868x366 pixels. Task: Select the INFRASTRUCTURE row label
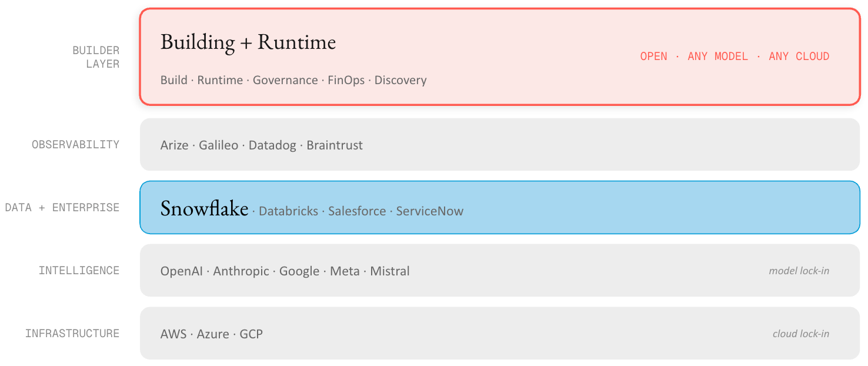pos(72,333)
